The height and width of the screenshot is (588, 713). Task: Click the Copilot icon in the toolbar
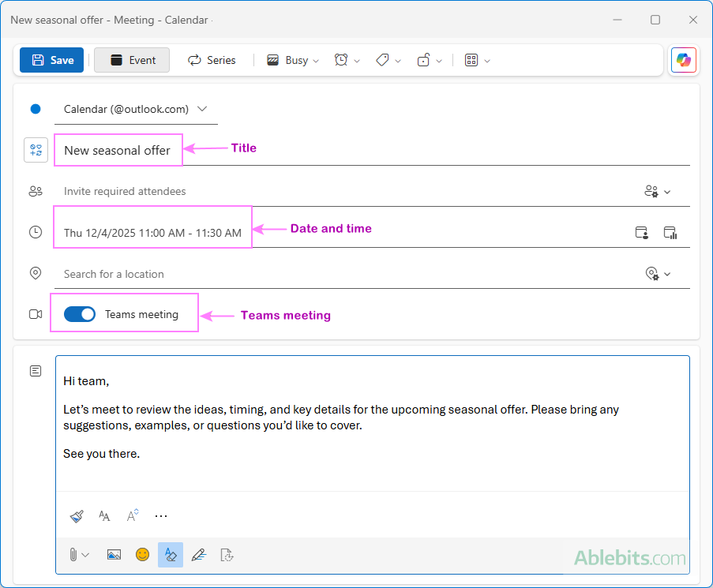pos(683,60)
